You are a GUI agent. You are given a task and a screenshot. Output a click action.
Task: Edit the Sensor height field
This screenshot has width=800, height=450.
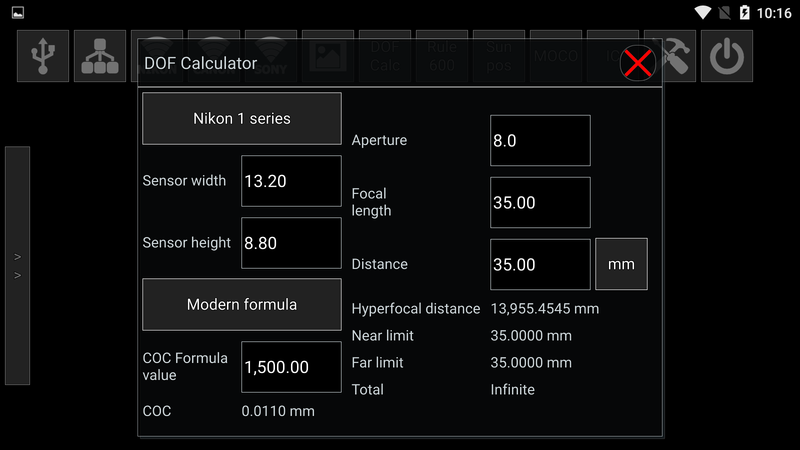coord(291,243)
